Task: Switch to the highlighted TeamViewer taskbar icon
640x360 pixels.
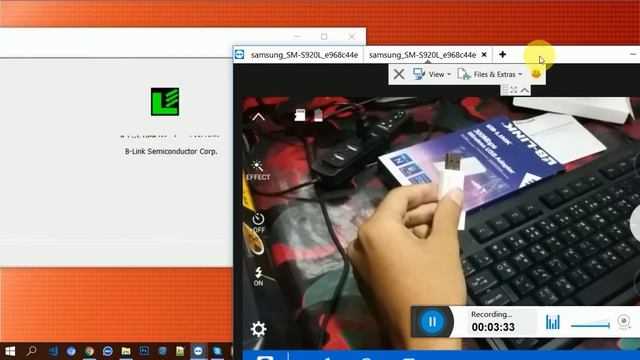Action: point(198,351)
